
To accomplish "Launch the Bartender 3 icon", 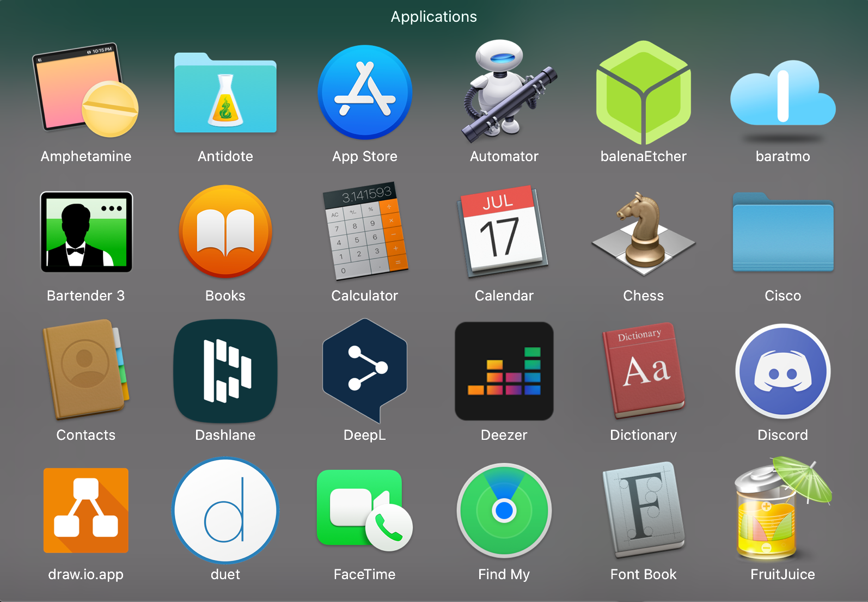I will 87,232.
